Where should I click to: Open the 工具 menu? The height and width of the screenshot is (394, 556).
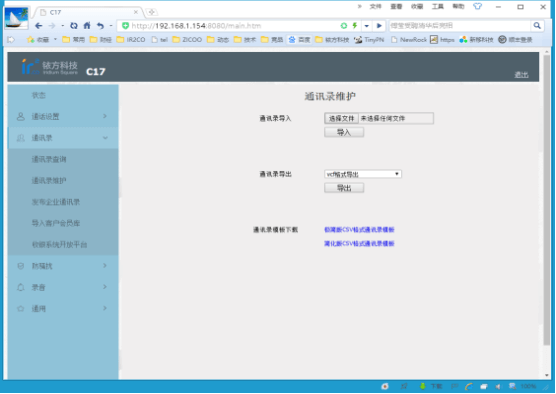[x=438, y=6]
